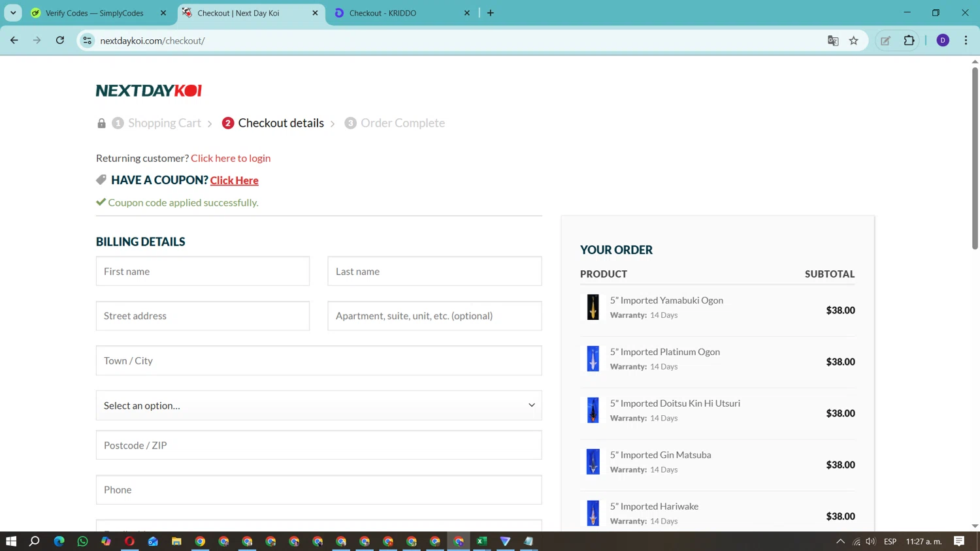The image size is (980, 551).
Task: Open the notifications center icon
Action: pos(959,541)
